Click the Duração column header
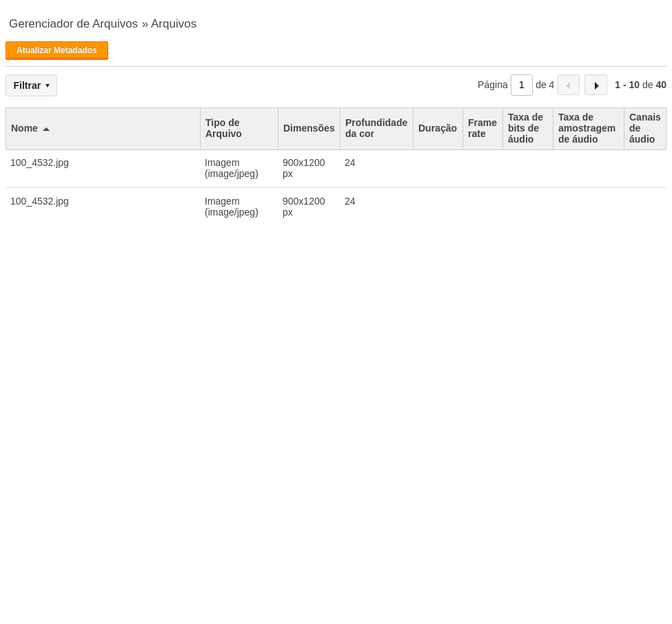Viewport: 672px width, 624px height. pos(438,129)
